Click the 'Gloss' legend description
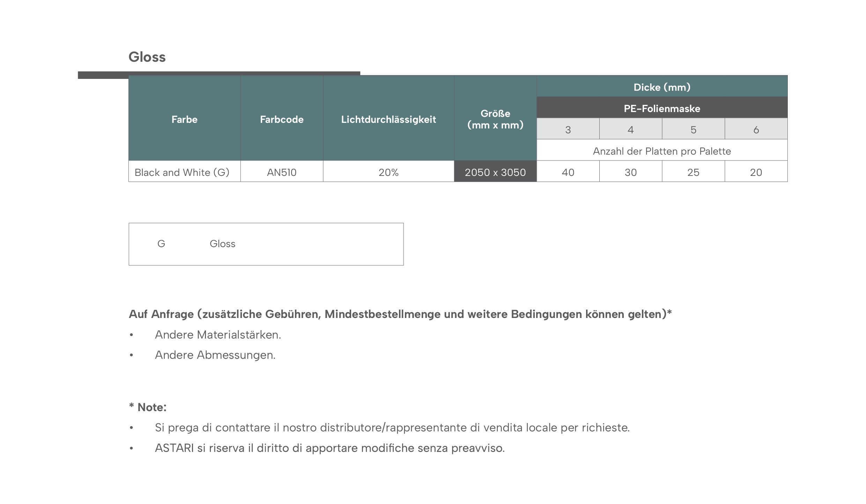Viewport: 866px width, 504px height. point(222,244)
